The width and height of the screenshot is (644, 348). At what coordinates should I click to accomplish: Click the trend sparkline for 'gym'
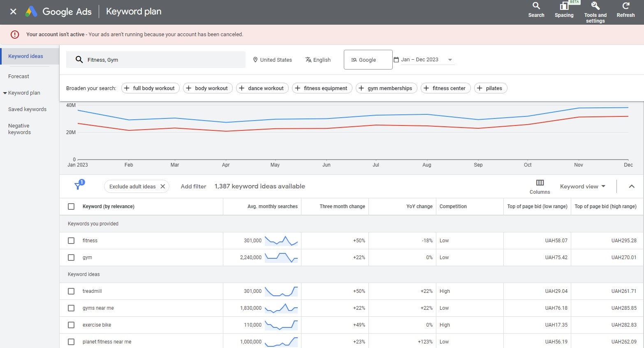(x=281, y=258)
